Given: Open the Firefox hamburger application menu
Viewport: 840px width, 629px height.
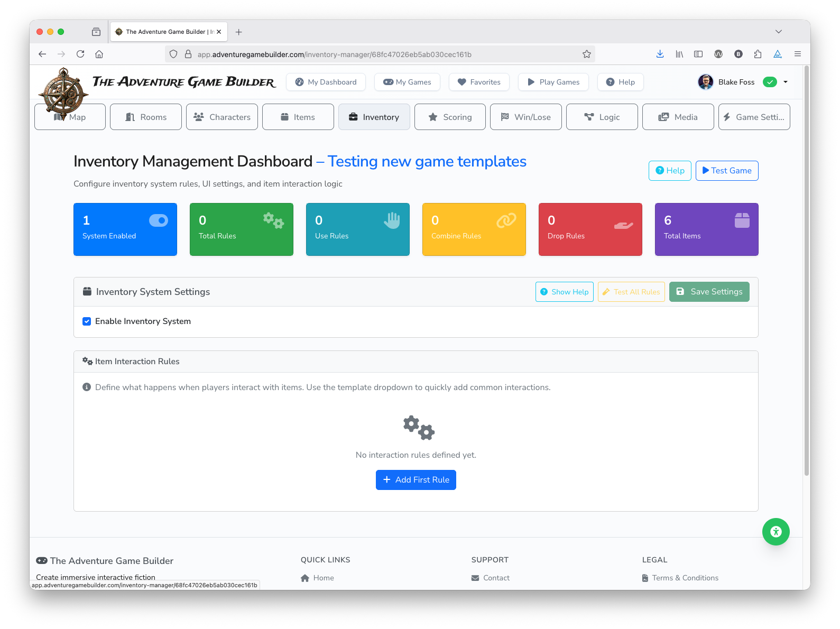Looking at the screenshot, I should point(797,54).
